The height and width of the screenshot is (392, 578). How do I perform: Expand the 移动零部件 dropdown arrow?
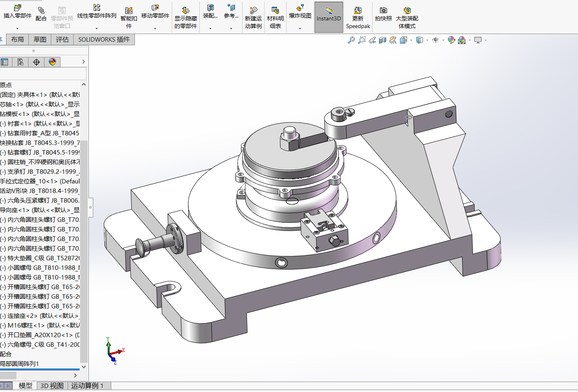point(155,28)
